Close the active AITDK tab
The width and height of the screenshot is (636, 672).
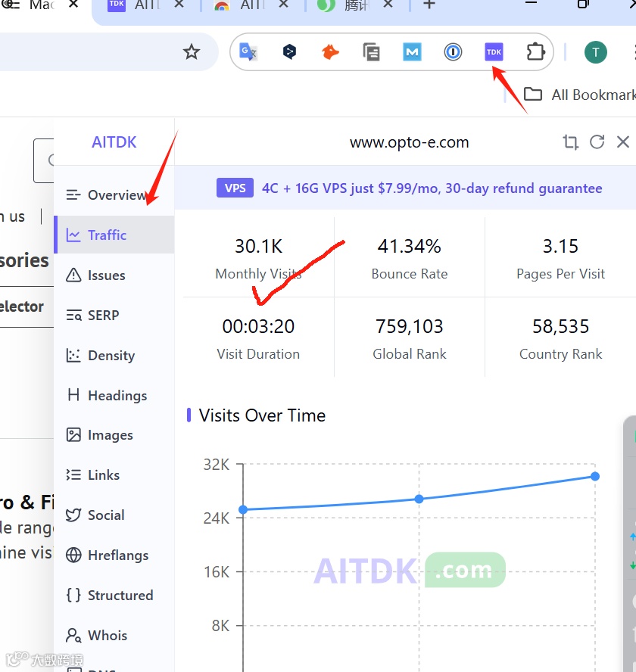pos(179,5)
